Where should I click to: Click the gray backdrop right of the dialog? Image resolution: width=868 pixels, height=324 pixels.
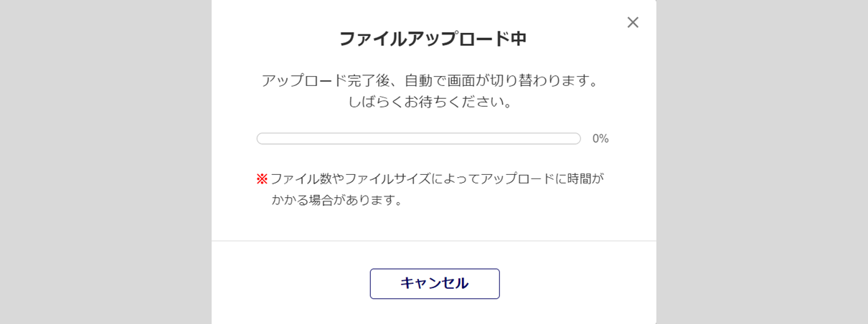tap(762, 162)
